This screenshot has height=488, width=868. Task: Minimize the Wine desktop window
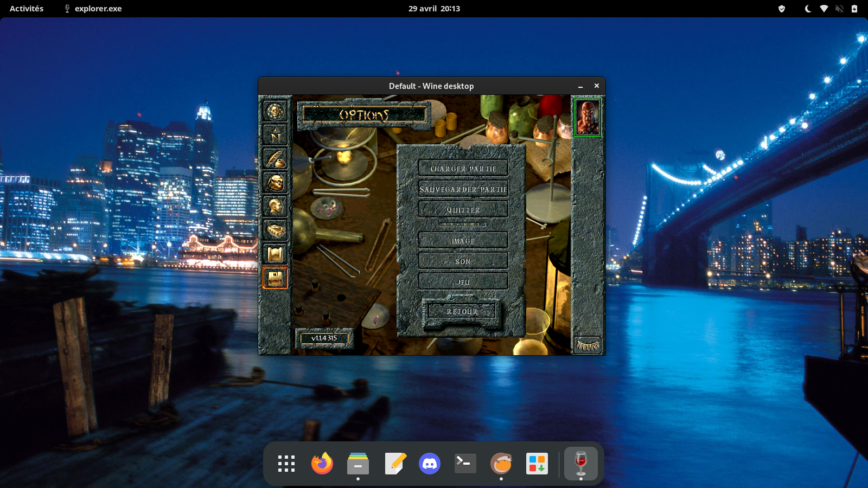click(x=580, y=86)
